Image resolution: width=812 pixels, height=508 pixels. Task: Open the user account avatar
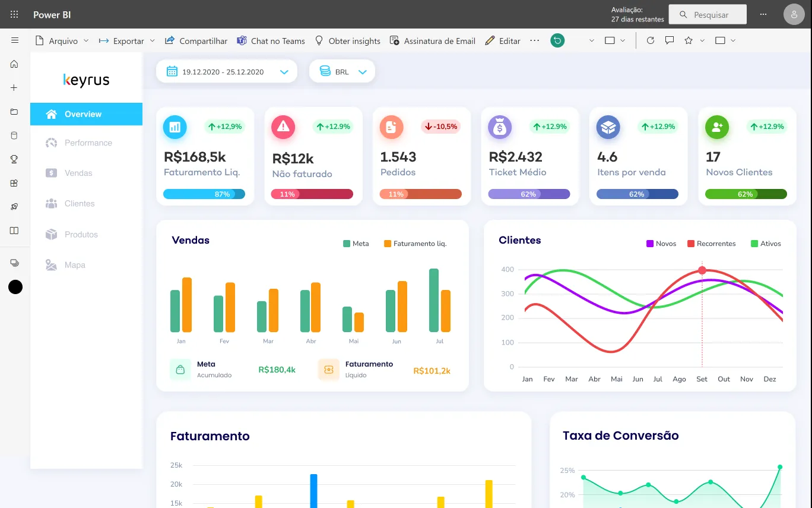click(x=794, y=14)
